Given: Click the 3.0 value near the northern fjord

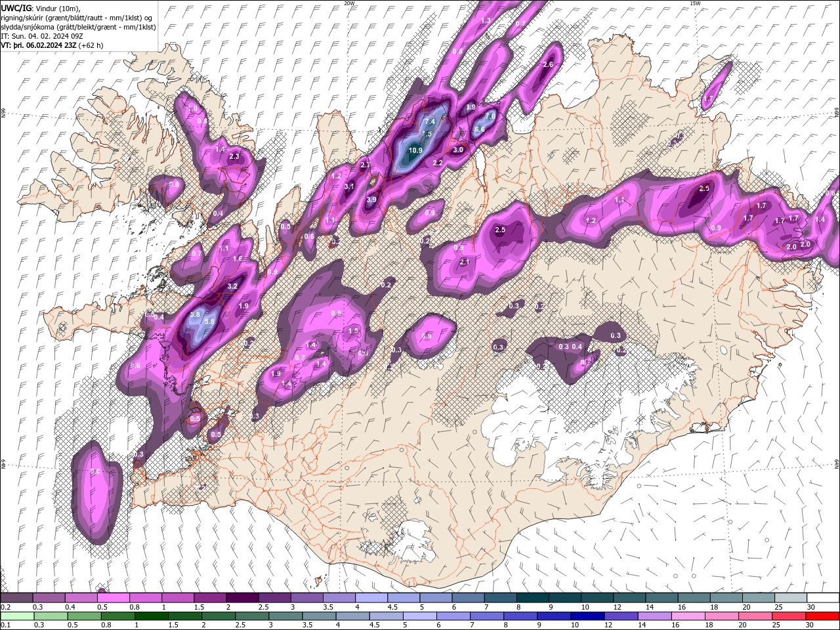Looking at the screenshot, I should point(458,150).
